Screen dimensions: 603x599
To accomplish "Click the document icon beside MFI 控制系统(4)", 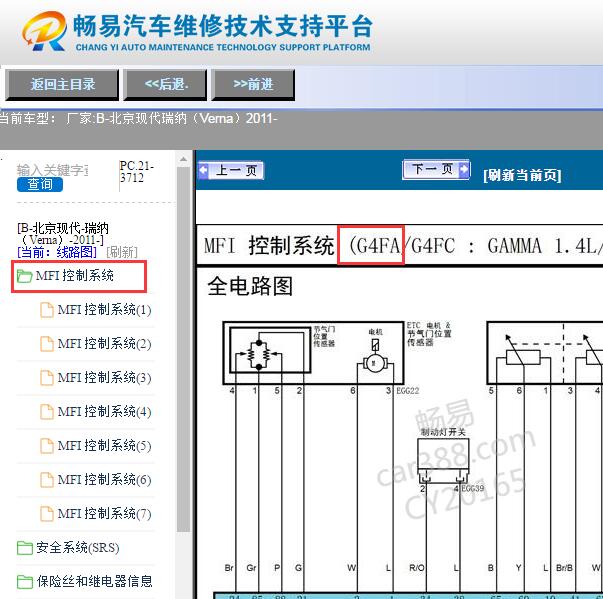I will coord(47,412).
